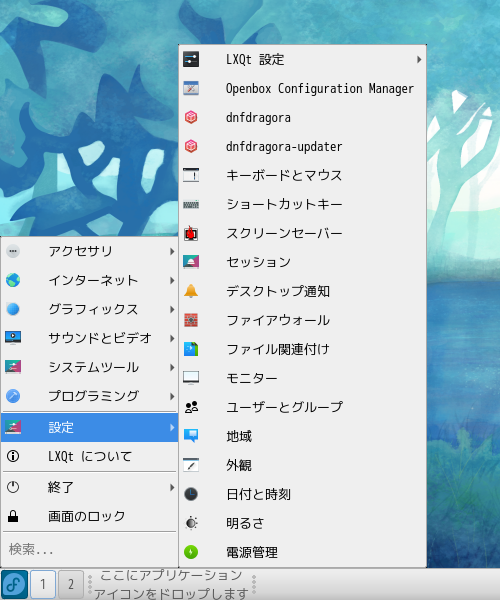Click the LXQt について info icon
The height and width of the screenshot is (600, 500).
(13, 456)
